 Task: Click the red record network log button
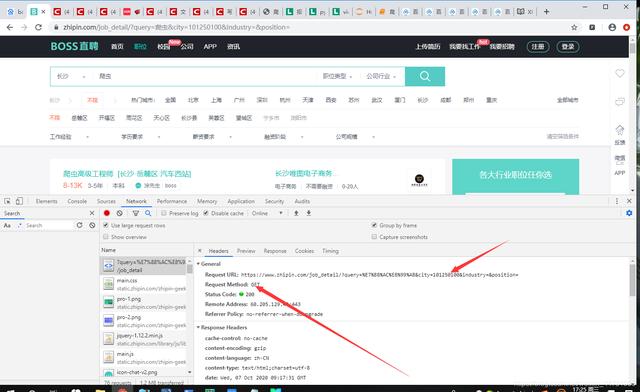point(107,213)
